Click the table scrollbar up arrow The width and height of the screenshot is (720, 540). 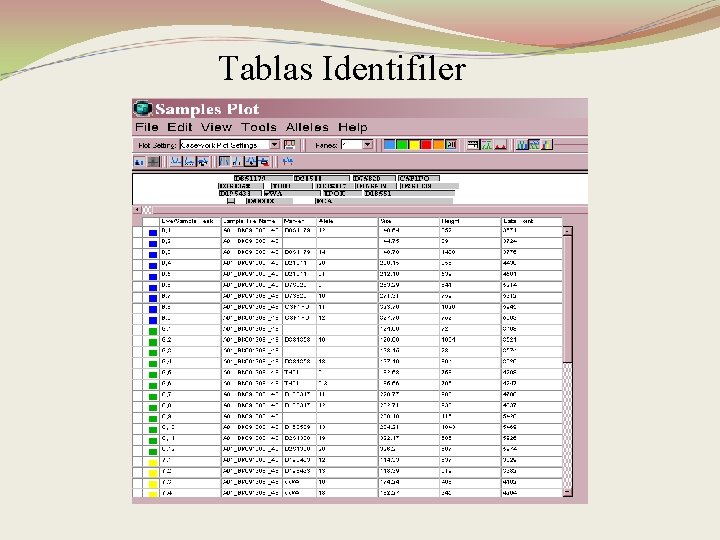pyautogui.click(x=568, y=231)
